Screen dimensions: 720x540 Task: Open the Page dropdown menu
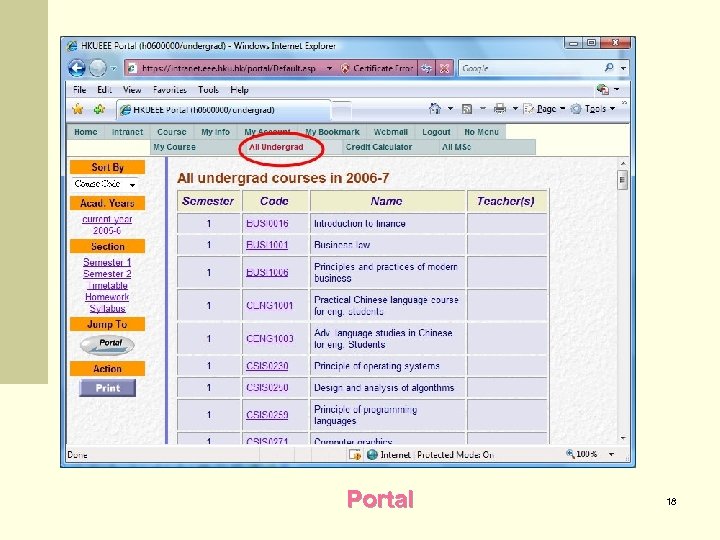[x=546, y=109]
